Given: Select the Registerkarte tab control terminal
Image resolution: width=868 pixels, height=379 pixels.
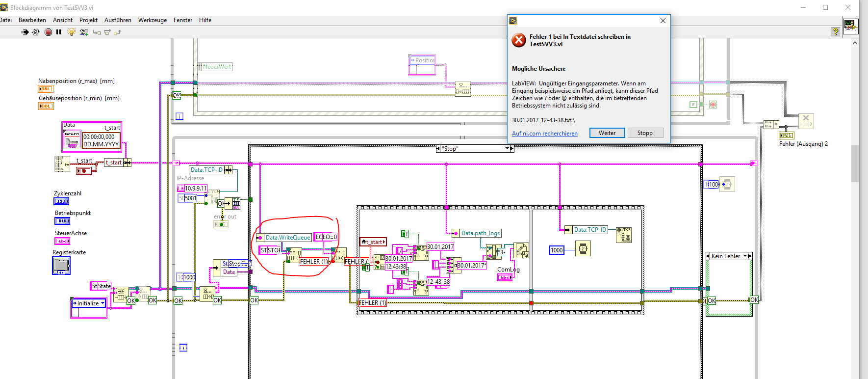Looking at the screenshot, I should click(61, 266).
